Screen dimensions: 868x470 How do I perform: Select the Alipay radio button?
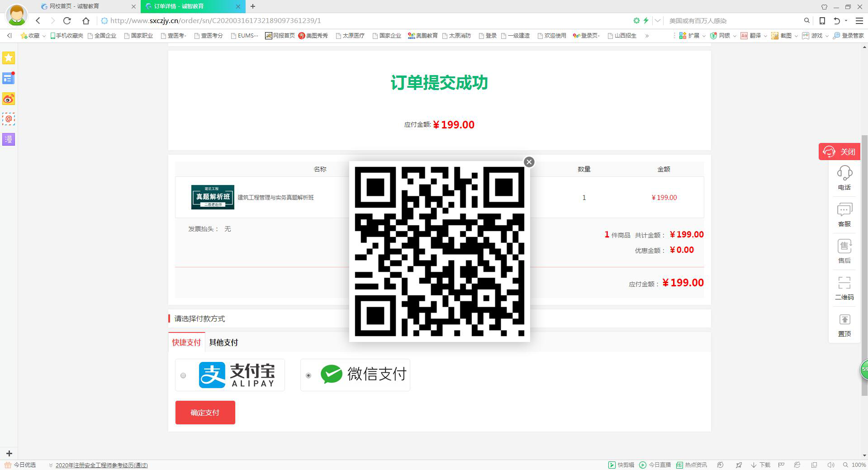(183, 375)
